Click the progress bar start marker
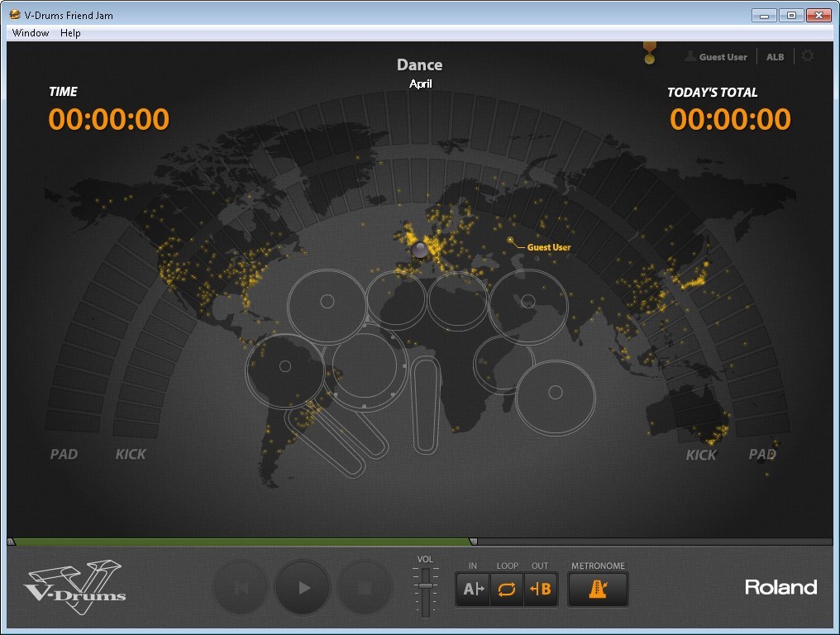The width and height of the screenshot is (840, 635). coord(12,542)
